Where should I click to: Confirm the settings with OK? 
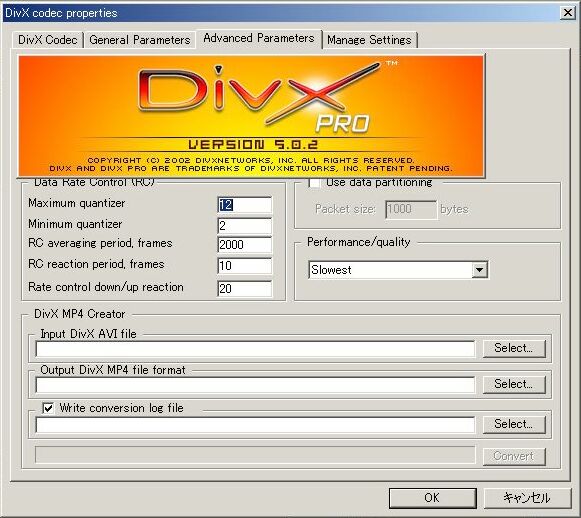click(432, 498)
